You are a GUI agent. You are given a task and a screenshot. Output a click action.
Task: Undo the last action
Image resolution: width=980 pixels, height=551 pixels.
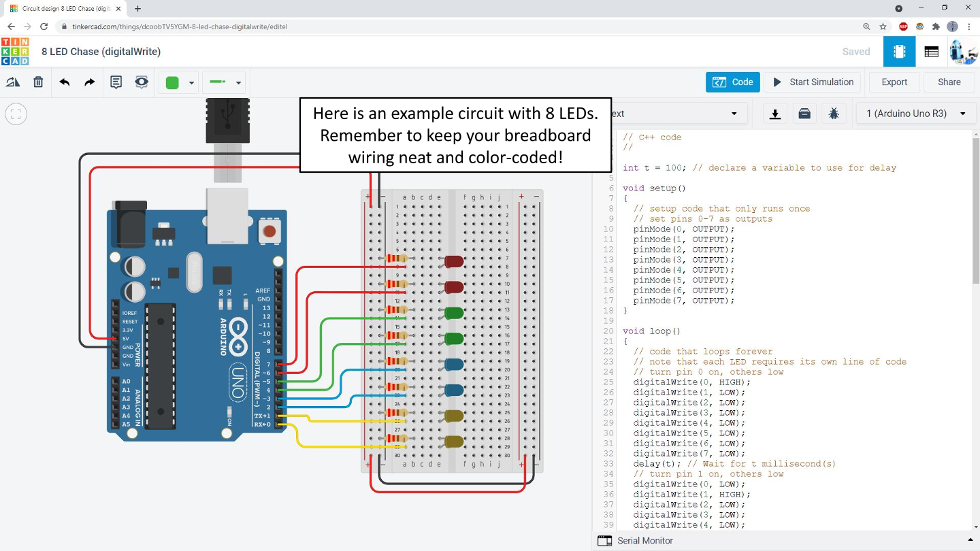pos(65,82)
